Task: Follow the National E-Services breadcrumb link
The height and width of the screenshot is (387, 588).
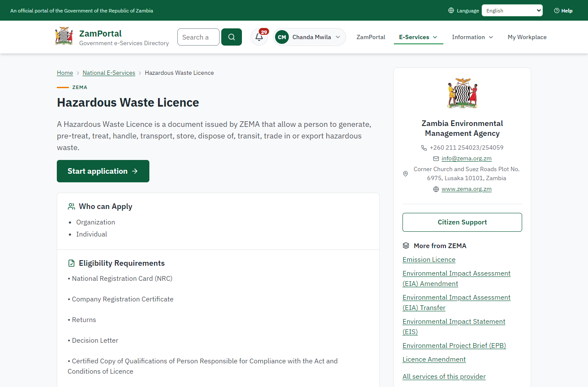Action: coord(109,73)
